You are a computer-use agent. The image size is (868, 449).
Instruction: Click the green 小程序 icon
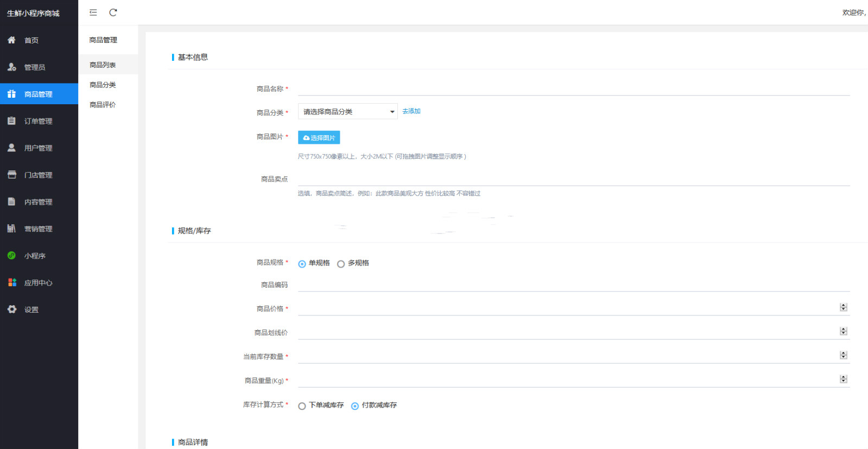click(11, 256)
